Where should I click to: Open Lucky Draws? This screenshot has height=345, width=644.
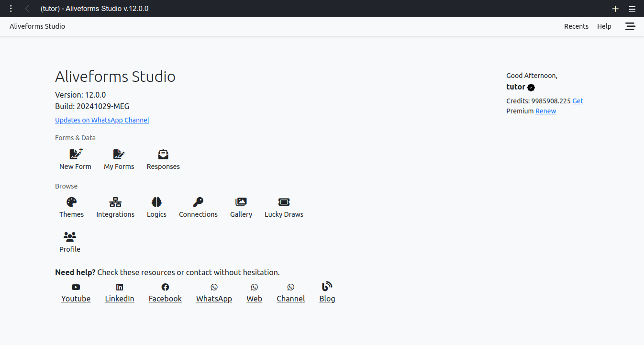[284, 206]
